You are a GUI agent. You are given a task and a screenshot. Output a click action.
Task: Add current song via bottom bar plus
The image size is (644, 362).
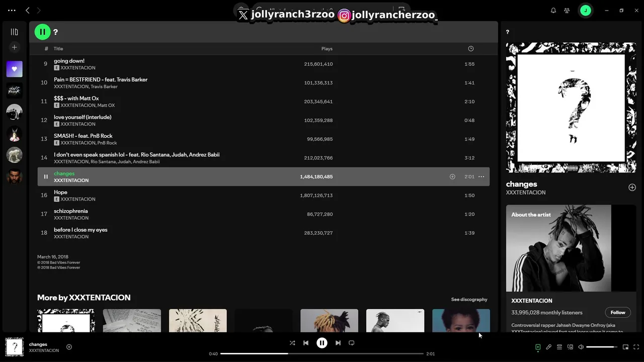69,347
